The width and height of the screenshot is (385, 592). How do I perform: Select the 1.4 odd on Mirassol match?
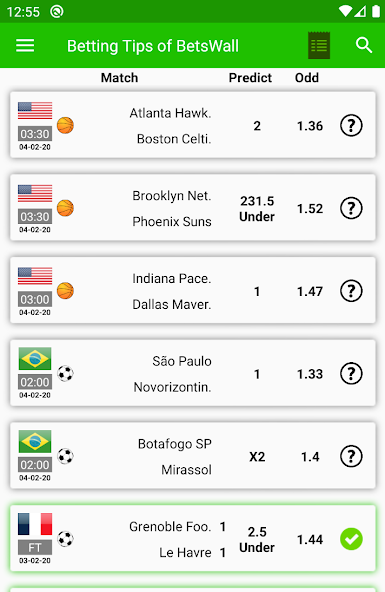[x=310, y=457]
